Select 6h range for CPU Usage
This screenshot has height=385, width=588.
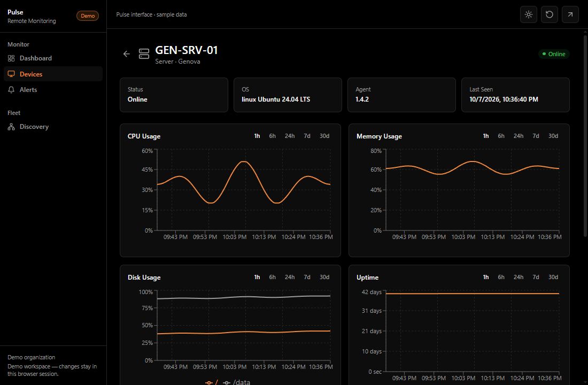[272, 136]
